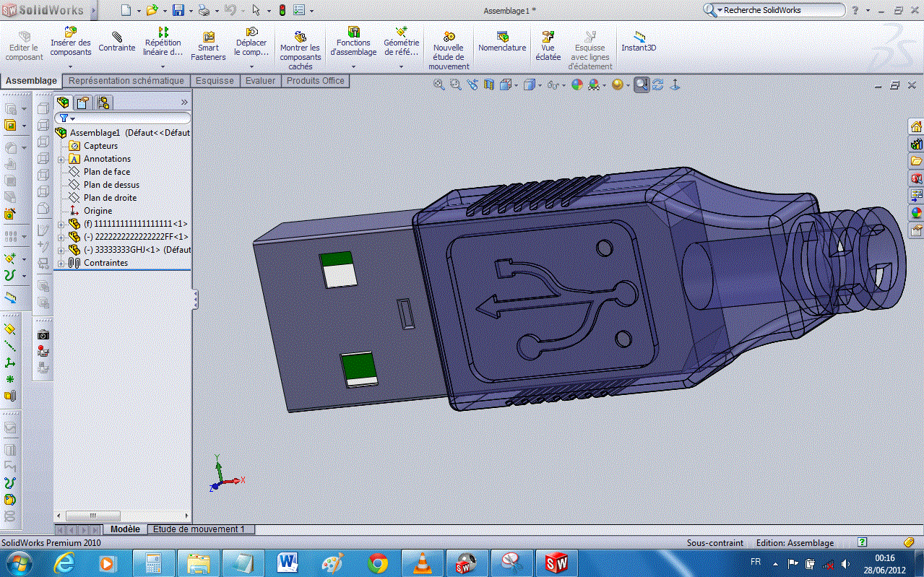This screenshot has height=577, width=924.
Task: Switch to the PropertyManager tab icon
Action: point(83,103)
